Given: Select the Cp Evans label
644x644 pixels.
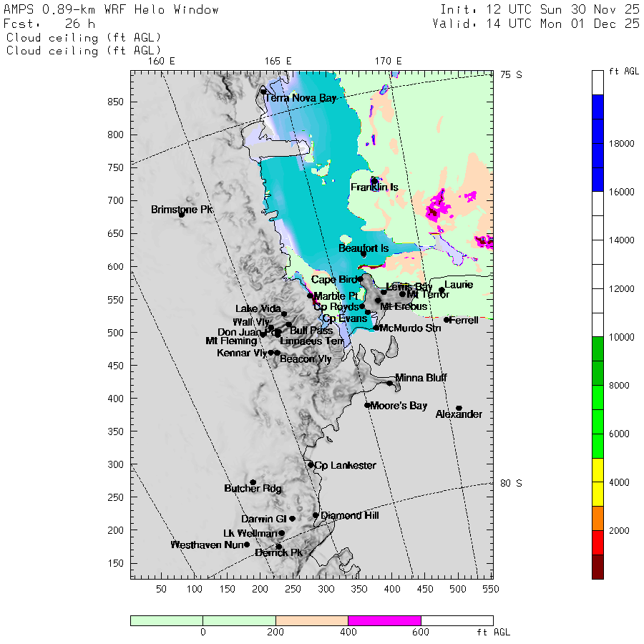Looking at the screenshot, I should click(345, 318).
